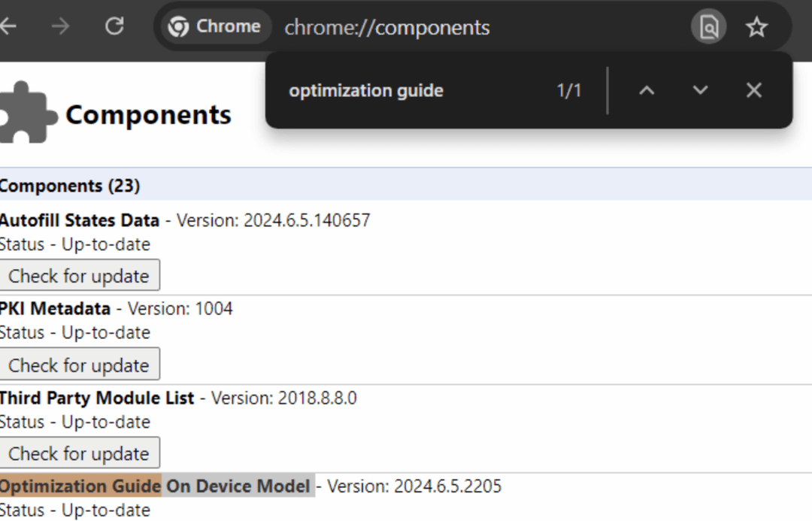Viewport: 812px width, 521px height.
Task: Go to next find result
Action: [700, 91]
